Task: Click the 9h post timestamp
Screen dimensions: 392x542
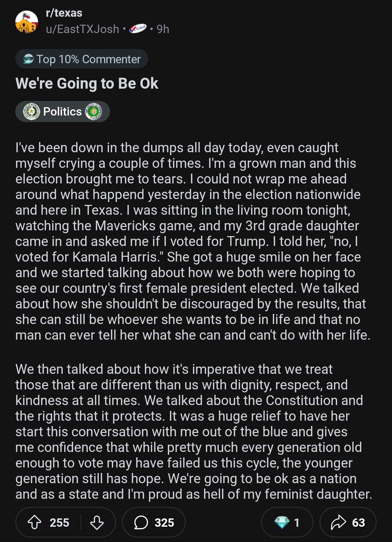Action: coord(163,29)
